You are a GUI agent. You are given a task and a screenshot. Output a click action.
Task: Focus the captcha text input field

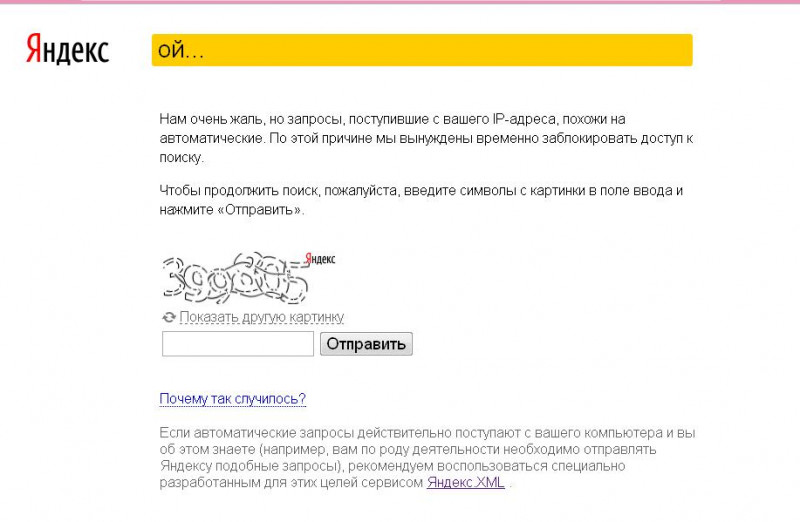(x=238, y=344)
